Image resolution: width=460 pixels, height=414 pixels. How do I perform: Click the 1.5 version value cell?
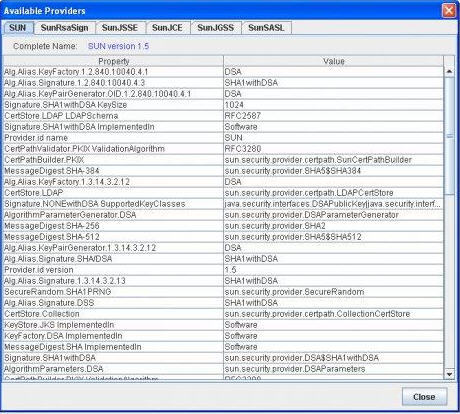click(x=334, y=270)
